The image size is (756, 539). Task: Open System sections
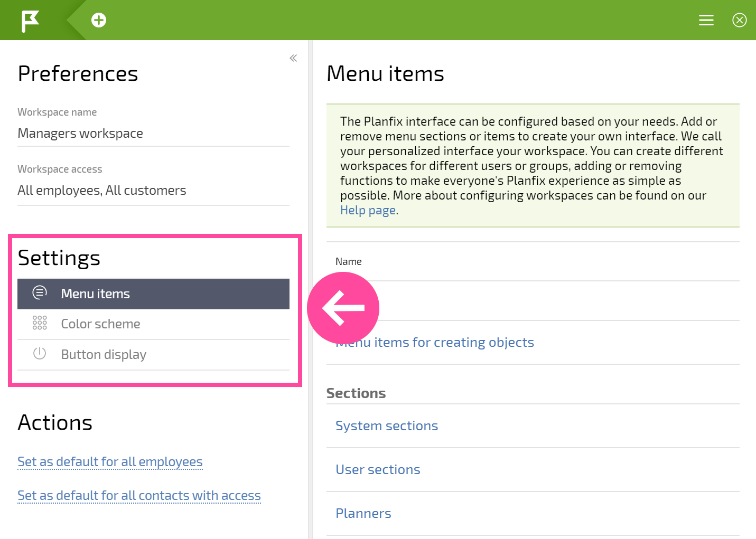387,426
